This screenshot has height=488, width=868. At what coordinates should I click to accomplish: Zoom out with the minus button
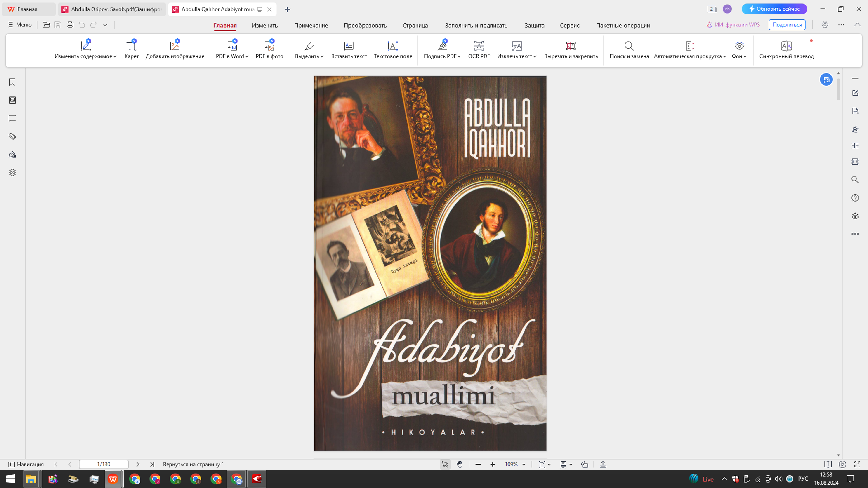click(x=478, y=465)
